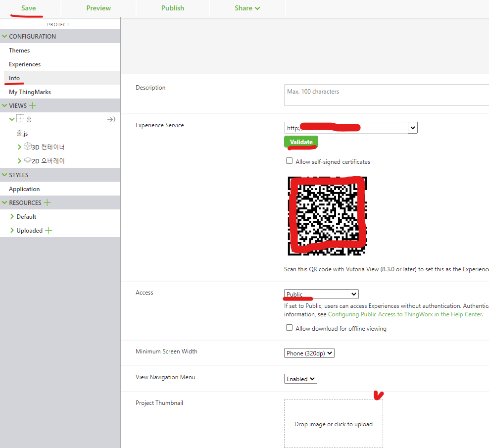This screenshot has height=448, width=489.
Task: Select the Uploaded resources label
Action: tap(29, 231)
